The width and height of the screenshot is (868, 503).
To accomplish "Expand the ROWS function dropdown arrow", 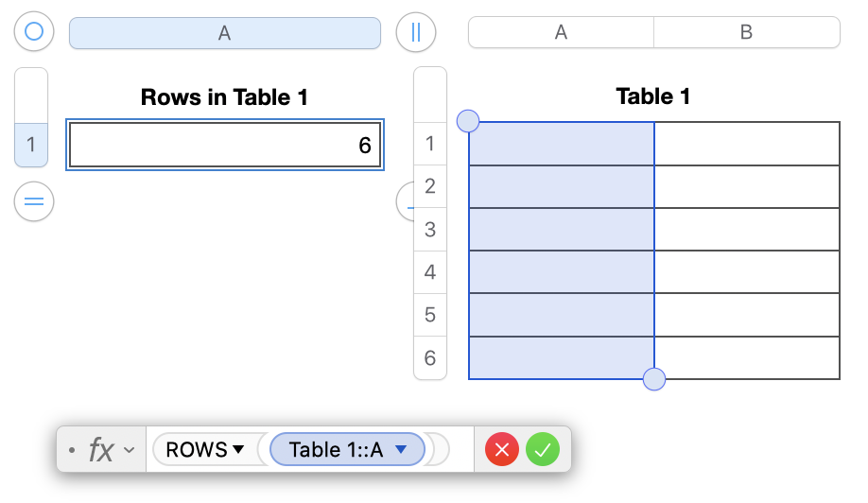I will pos(238,450).
